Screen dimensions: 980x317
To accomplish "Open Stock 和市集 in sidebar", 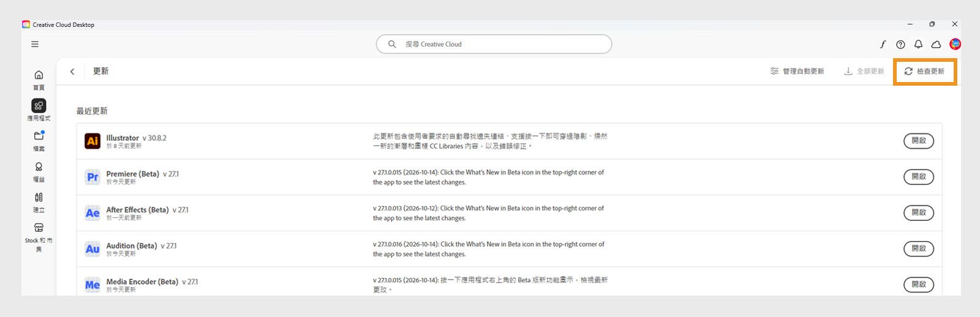I will pyautogui.click(x=39, y=237).
